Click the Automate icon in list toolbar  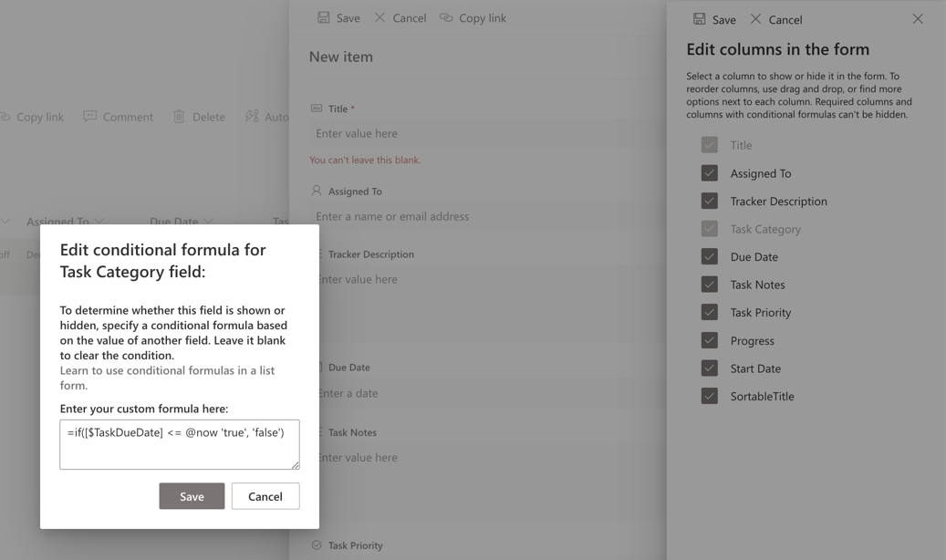coord(252,116)
